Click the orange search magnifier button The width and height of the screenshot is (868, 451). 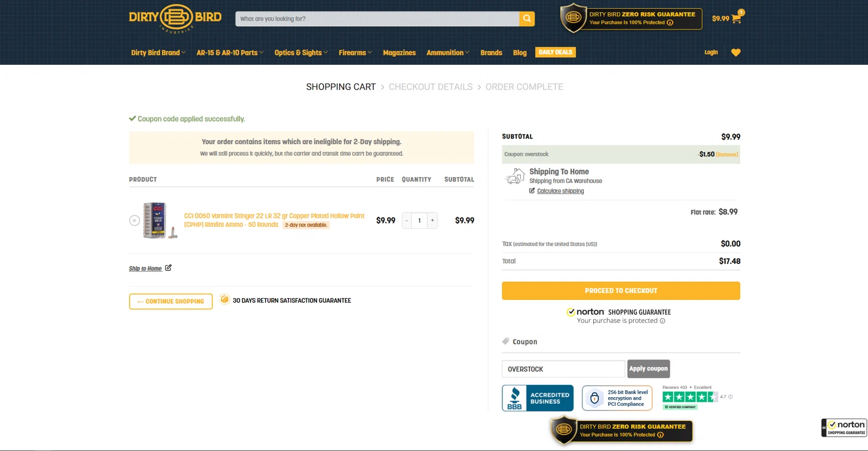click(527, 19)
